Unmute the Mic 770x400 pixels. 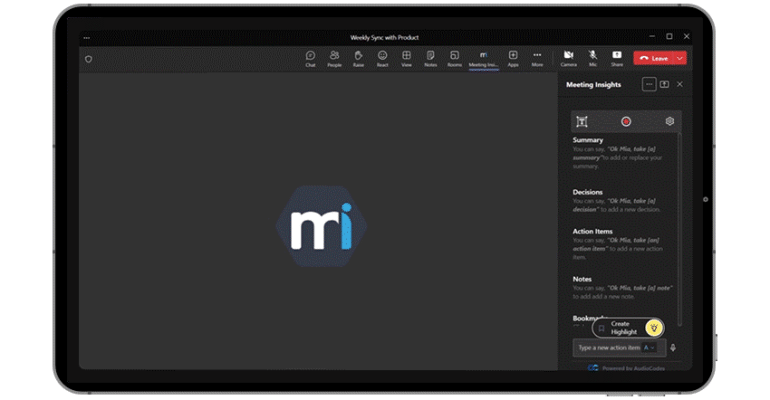pyautogui.click(x=593, y=58)
